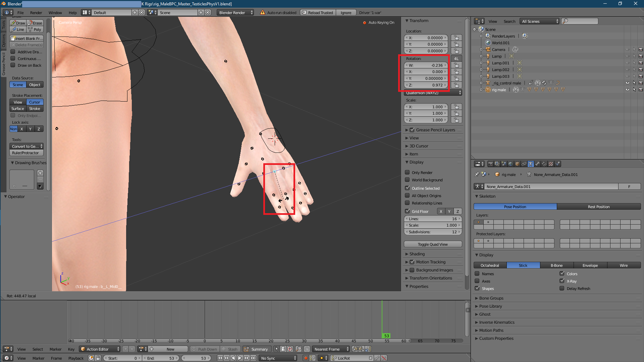Enable armature Names display checkbox

coord(477,274)
